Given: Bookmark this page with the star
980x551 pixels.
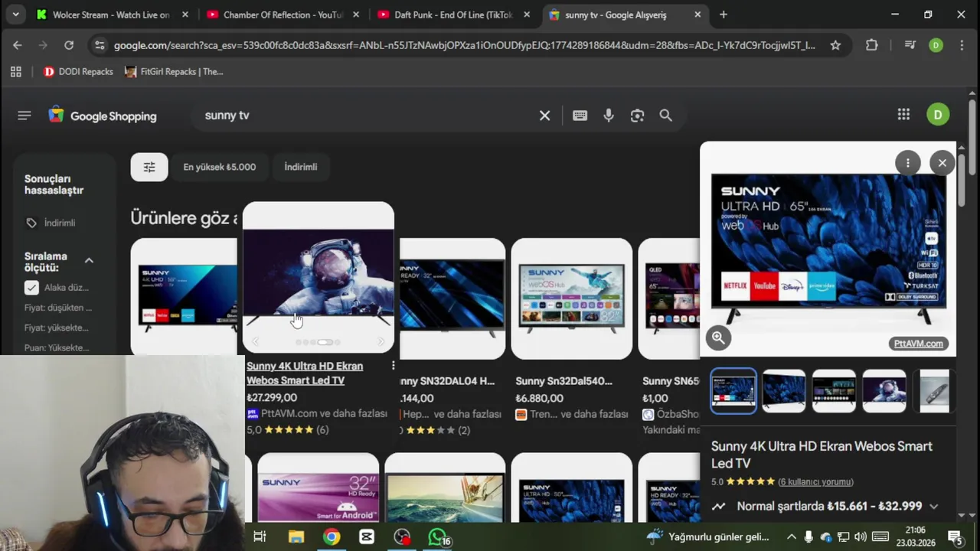Looking at the screenshot, I should (835, 45).
